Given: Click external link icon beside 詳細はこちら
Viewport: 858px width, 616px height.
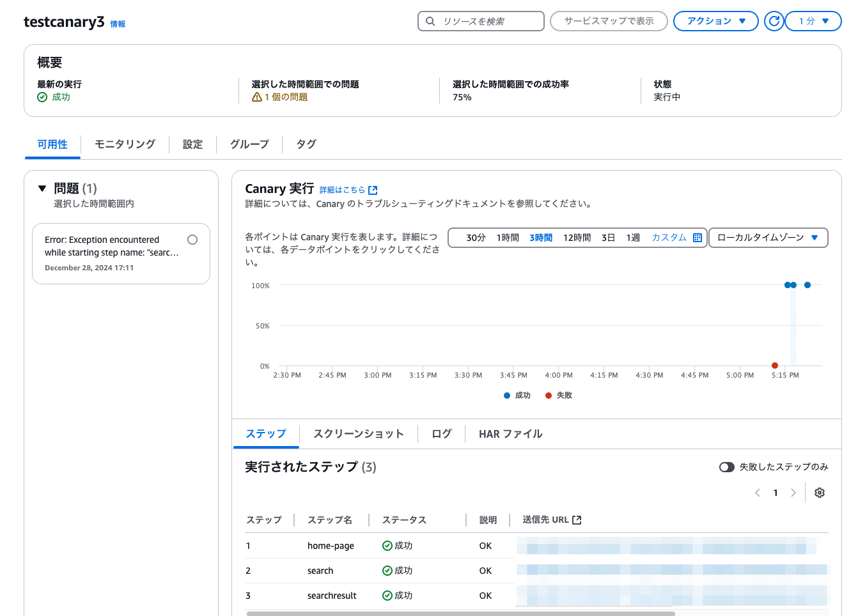Looking at the screenshot, I should tap(373, 190).
